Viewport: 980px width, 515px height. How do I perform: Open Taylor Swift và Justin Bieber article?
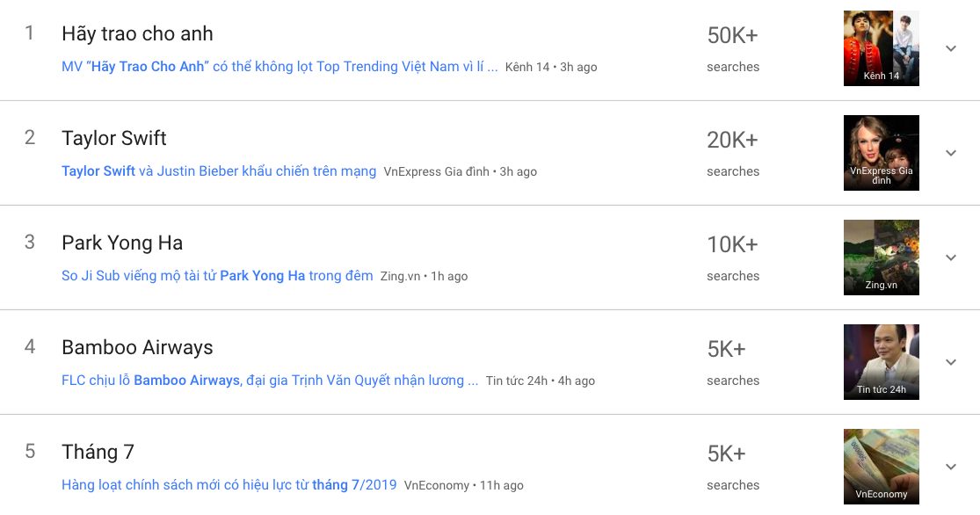[219, 171]
